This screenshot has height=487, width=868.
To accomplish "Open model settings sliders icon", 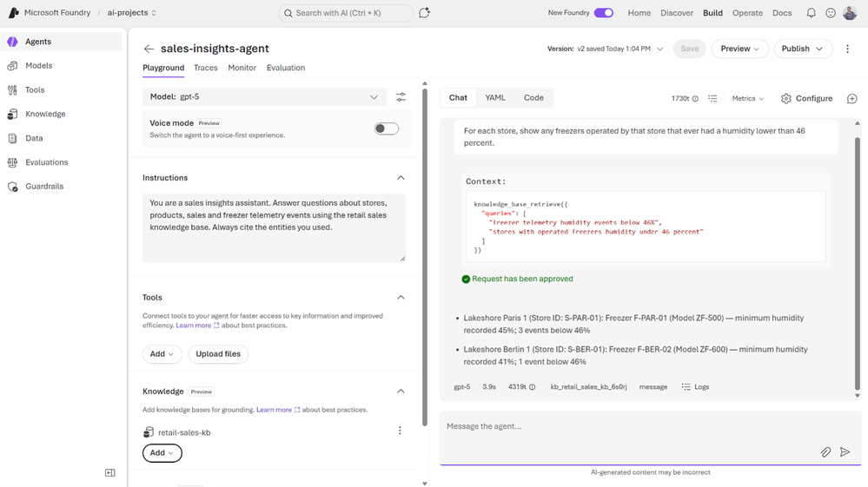I will (x=401, y=96).
